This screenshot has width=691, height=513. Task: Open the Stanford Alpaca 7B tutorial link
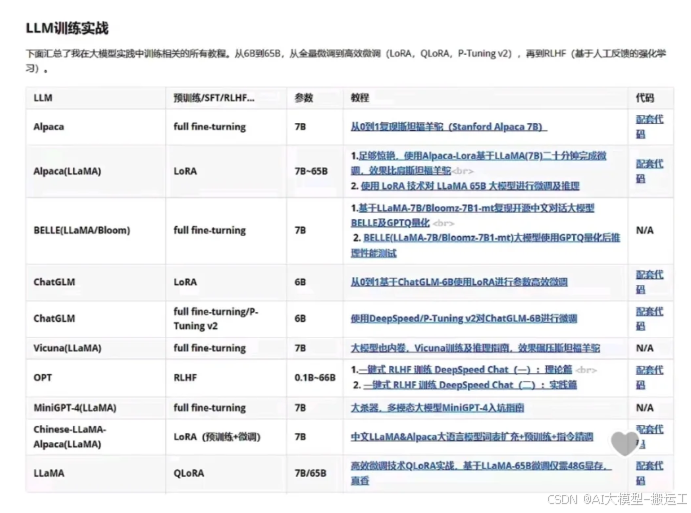449,127
